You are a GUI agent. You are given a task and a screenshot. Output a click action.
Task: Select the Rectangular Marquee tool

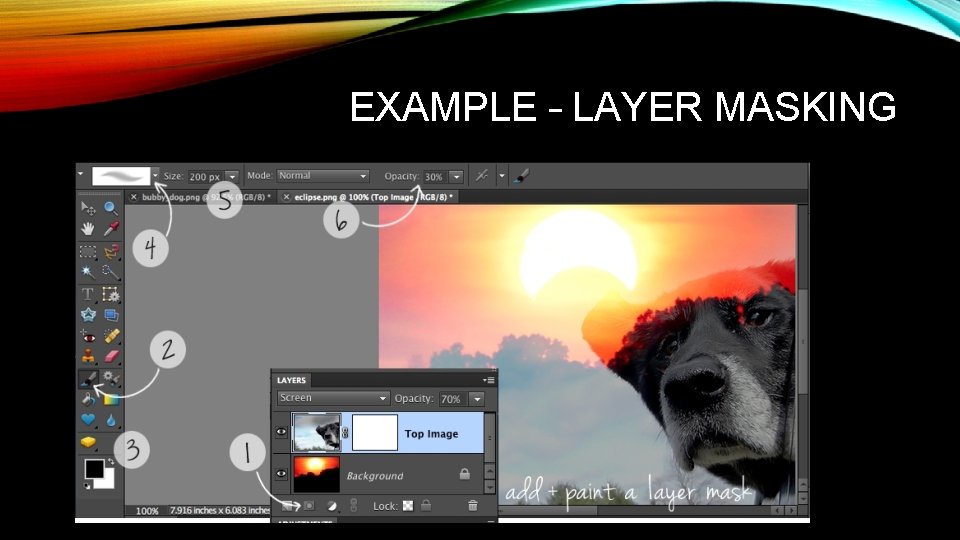88,251
